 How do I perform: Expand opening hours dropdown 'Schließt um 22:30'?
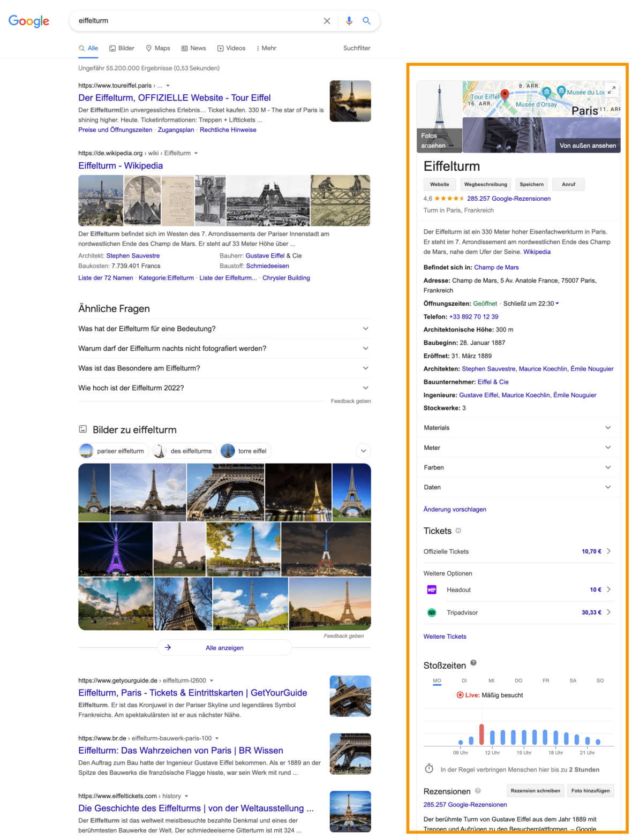531,304
